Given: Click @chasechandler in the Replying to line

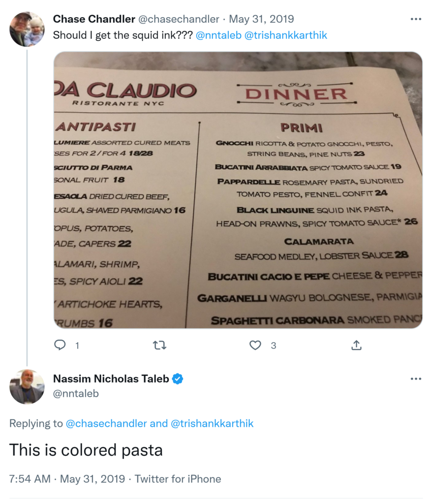Looking at the screenshot, I should click(107, 423).
